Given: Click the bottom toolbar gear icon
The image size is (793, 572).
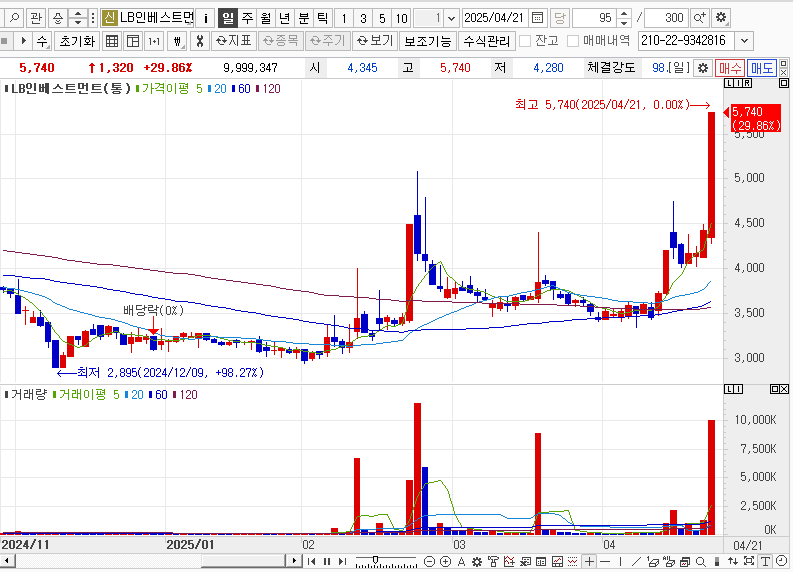Looking at the screenshot, I should [477, 561].
